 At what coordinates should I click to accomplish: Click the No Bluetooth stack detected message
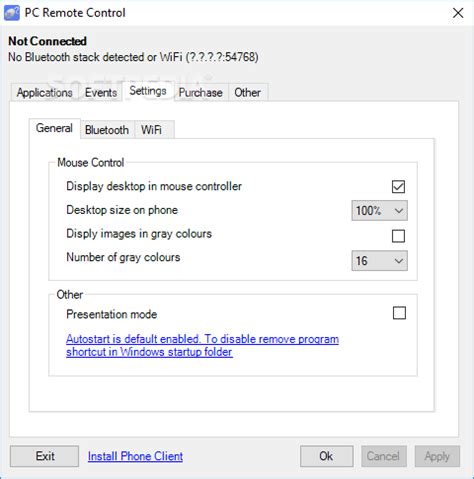coord(133,57)
